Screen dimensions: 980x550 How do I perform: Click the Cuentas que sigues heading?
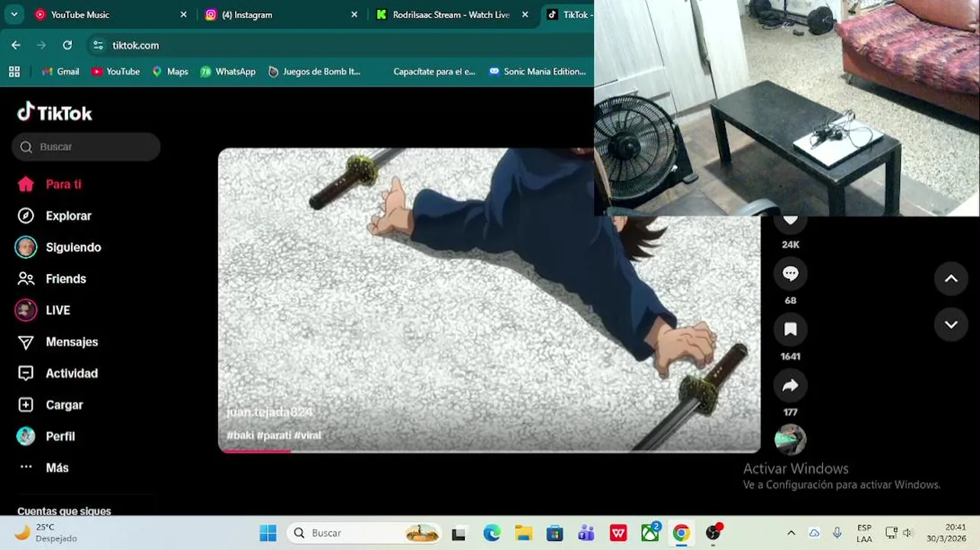(64, 511)
